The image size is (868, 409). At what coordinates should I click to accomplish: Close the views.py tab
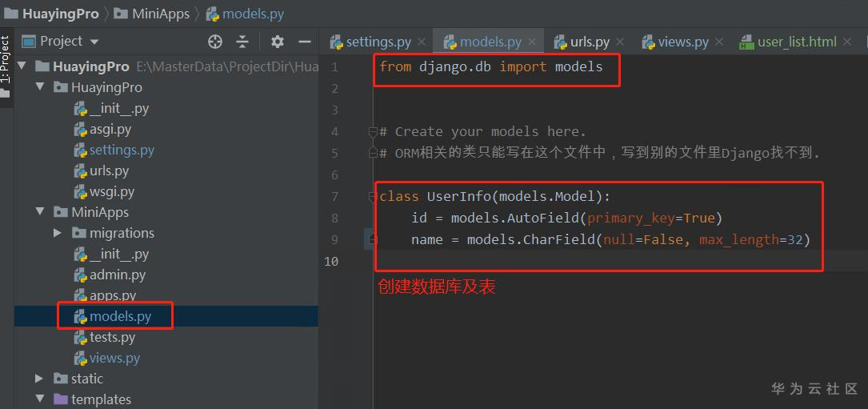coord(719,42)
